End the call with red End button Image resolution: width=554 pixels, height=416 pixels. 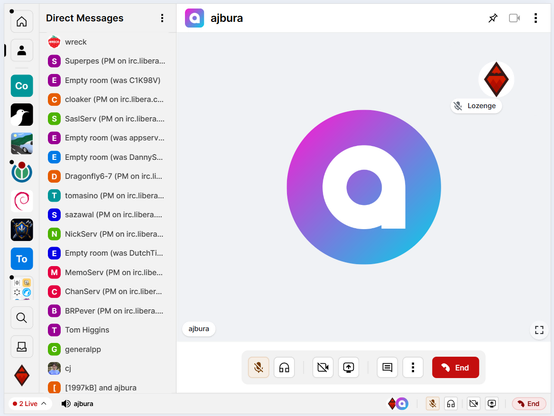coord(455,368)
